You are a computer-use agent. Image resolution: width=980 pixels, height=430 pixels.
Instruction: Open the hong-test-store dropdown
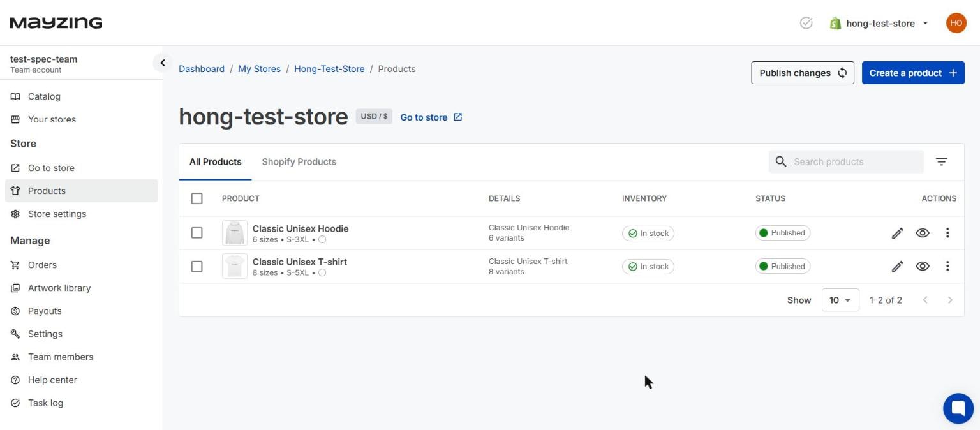point(879,23)
